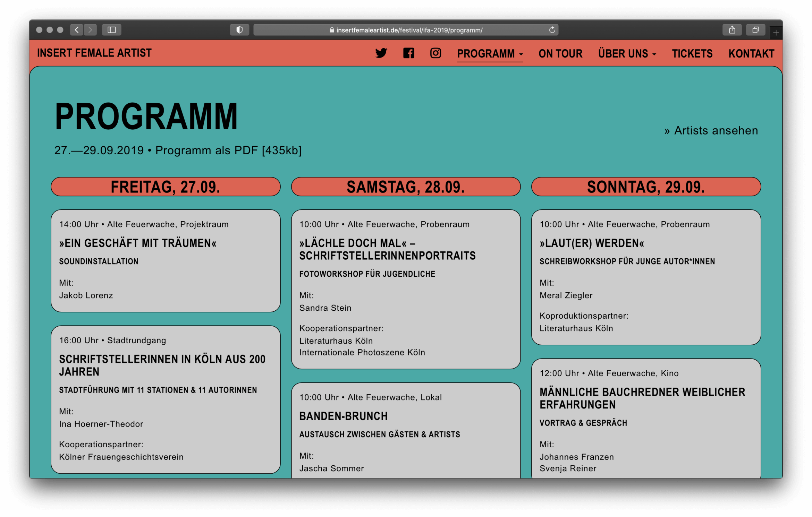This screenshot has width=812, height=517.
Task: Click the TICKETS navigation entry
Action: 692,54
